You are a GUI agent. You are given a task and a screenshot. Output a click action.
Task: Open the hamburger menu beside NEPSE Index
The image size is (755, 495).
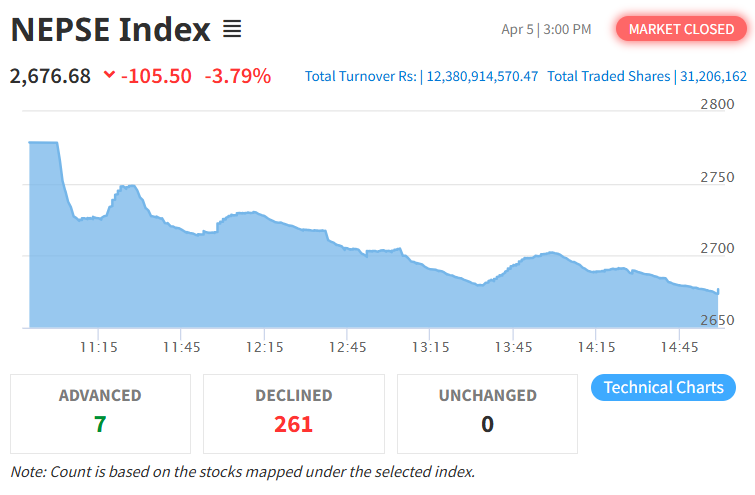[232, 30]
